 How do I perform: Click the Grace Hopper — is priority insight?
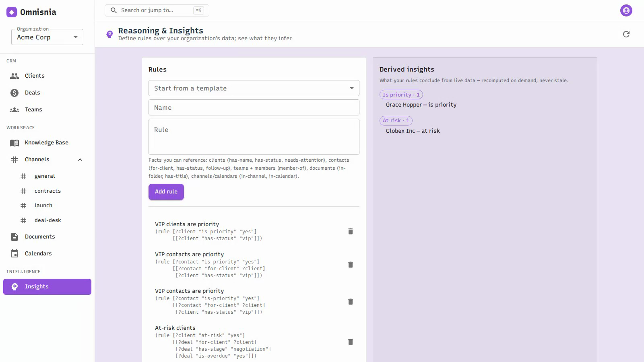pos(421,105)
